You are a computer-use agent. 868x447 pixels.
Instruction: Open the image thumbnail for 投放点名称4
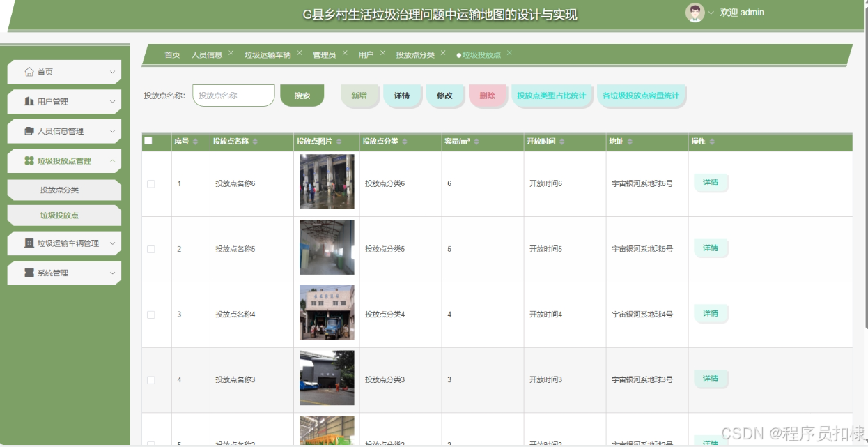[x=327, y=312]
